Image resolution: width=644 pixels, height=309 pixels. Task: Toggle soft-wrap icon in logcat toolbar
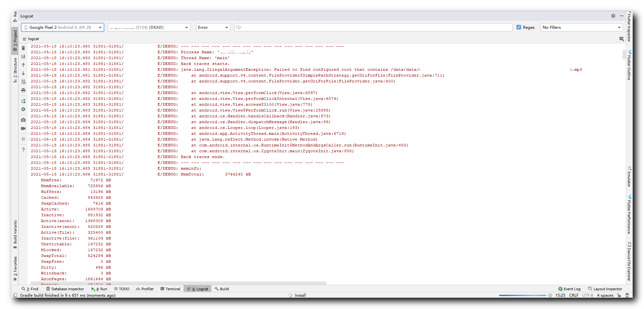pos(23,82)
